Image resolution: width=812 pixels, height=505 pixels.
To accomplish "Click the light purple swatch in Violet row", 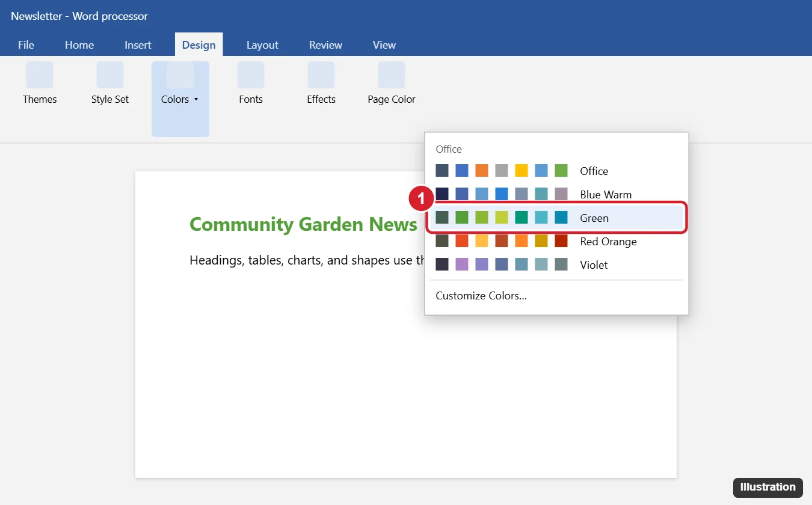I will (462, 265).
